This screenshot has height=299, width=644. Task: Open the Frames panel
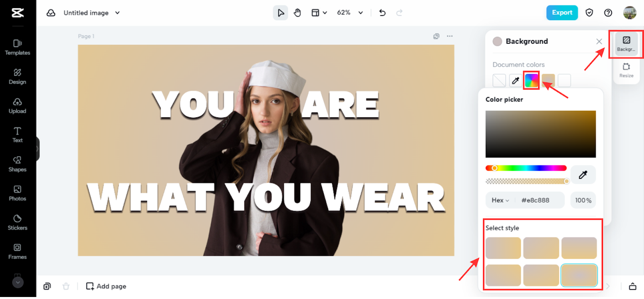[18, 251]
